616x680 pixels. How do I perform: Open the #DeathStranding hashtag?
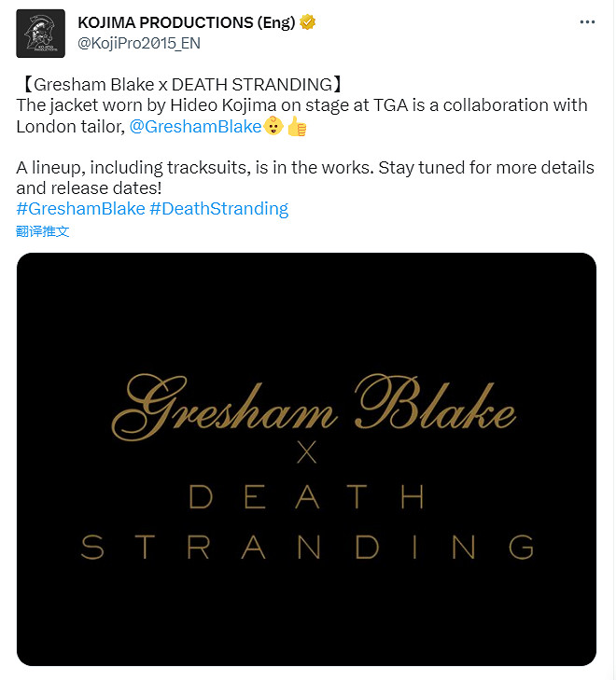pyautogui.click(x=219, y=209)
